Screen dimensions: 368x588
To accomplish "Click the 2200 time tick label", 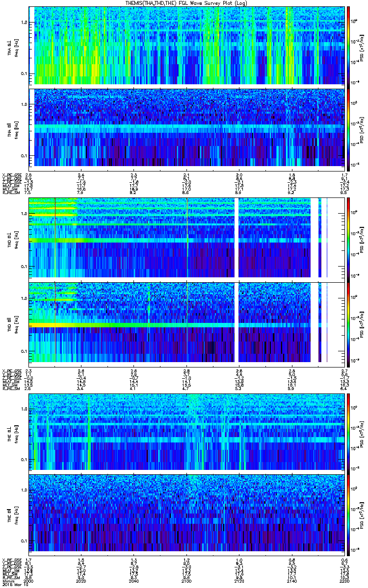I will [x=344, y=581].
